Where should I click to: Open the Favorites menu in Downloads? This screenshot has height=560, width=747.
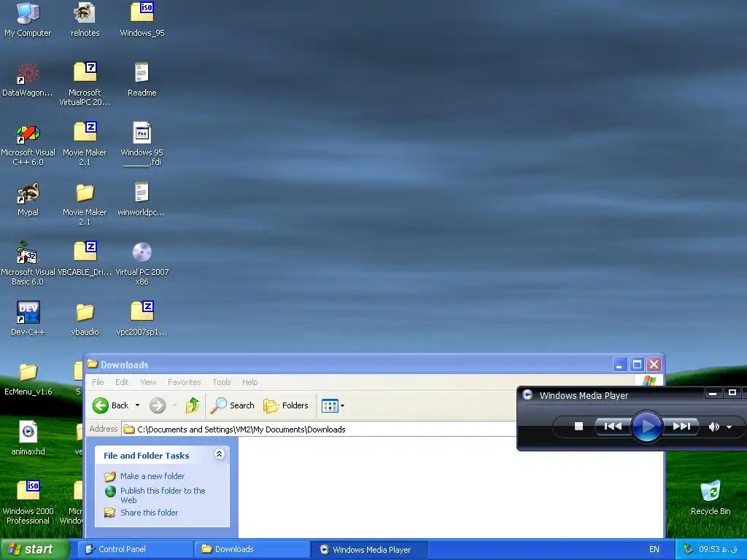[x=185, y=382]
